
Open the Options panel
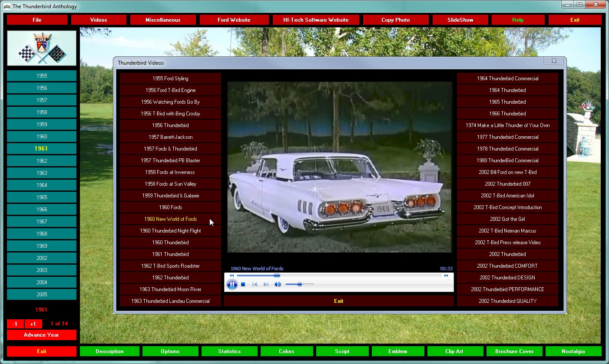[170, 351]
